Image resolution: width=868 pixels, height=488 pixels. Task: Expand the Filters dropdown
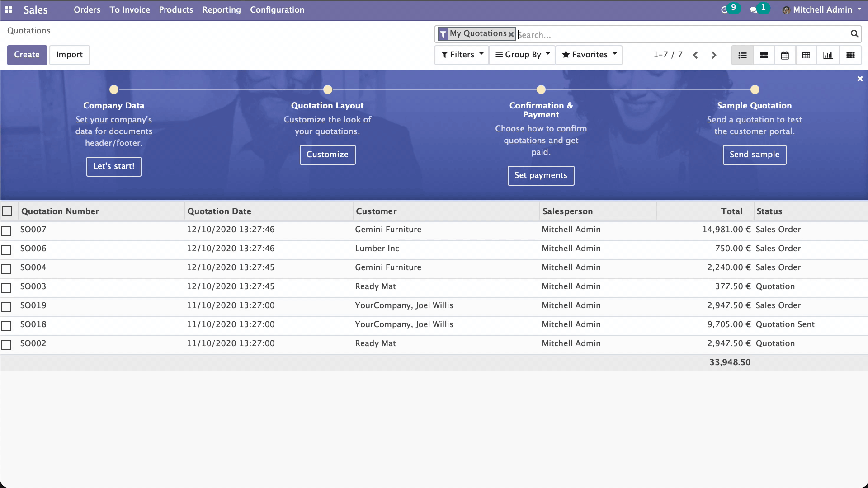462,55
